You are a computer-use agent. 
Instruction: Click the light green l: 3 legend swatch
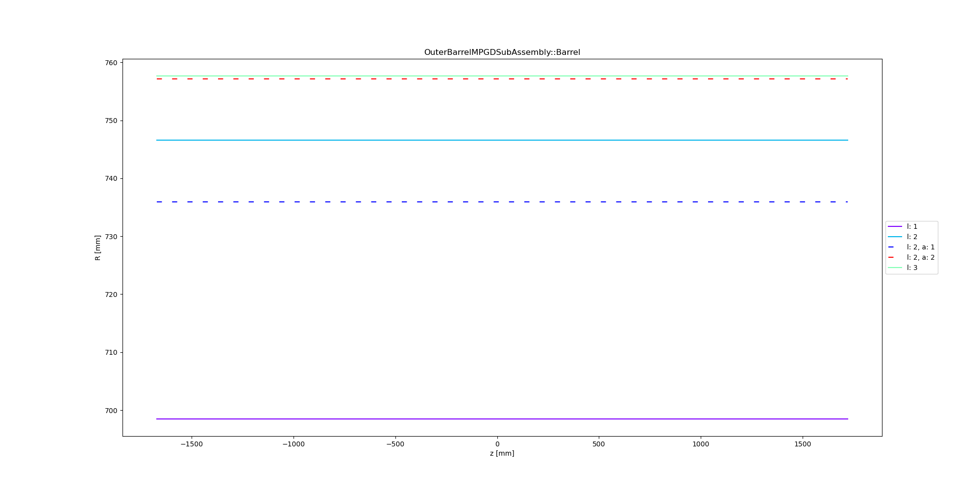coord(895,268)
